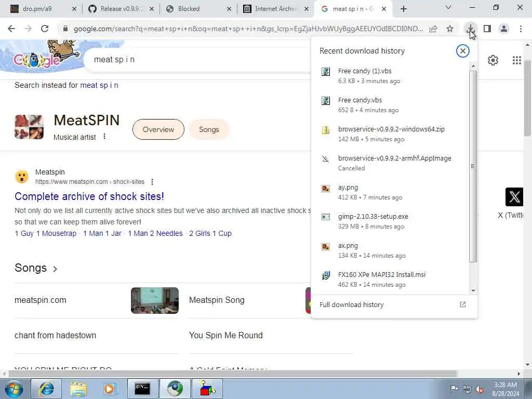Open the 652 B Free candy.vbs download

390,105
